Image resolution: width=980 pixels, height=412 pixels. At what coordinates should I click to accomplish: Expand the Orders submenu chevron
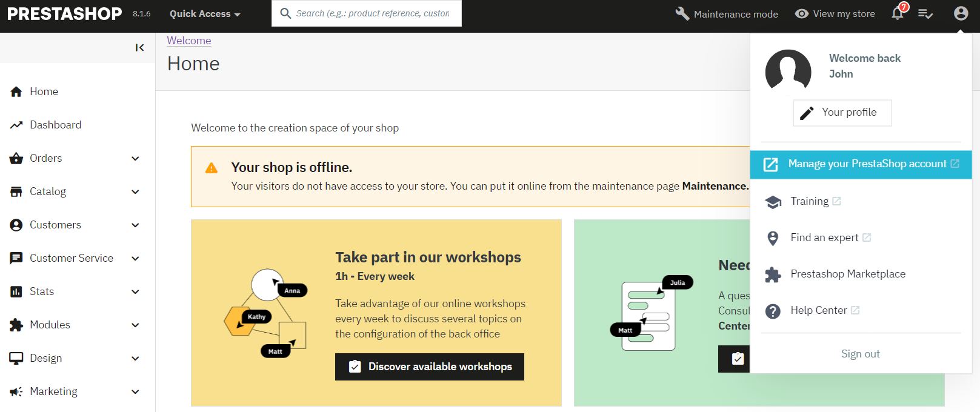click(136, 158)
